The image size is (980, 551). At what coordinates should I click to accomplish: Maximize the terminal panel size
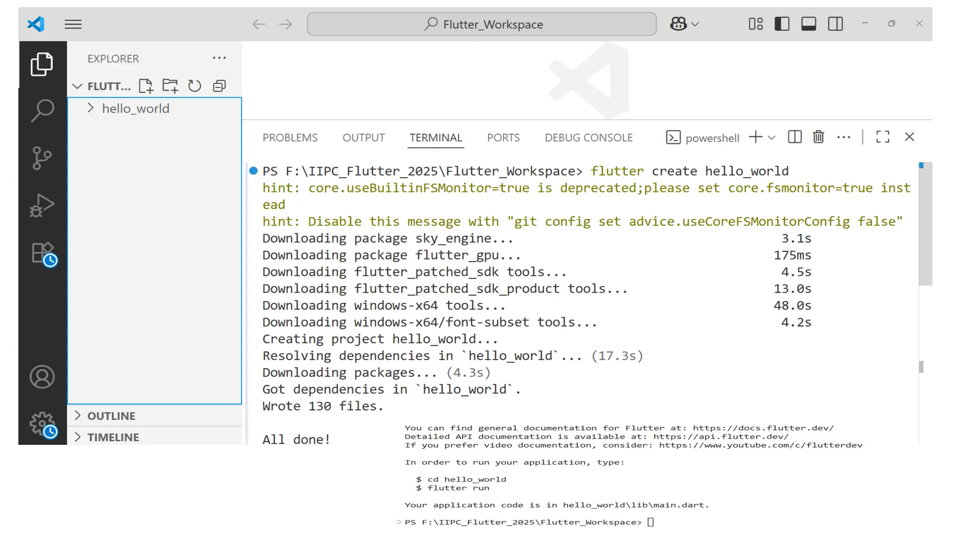(882, 137)
